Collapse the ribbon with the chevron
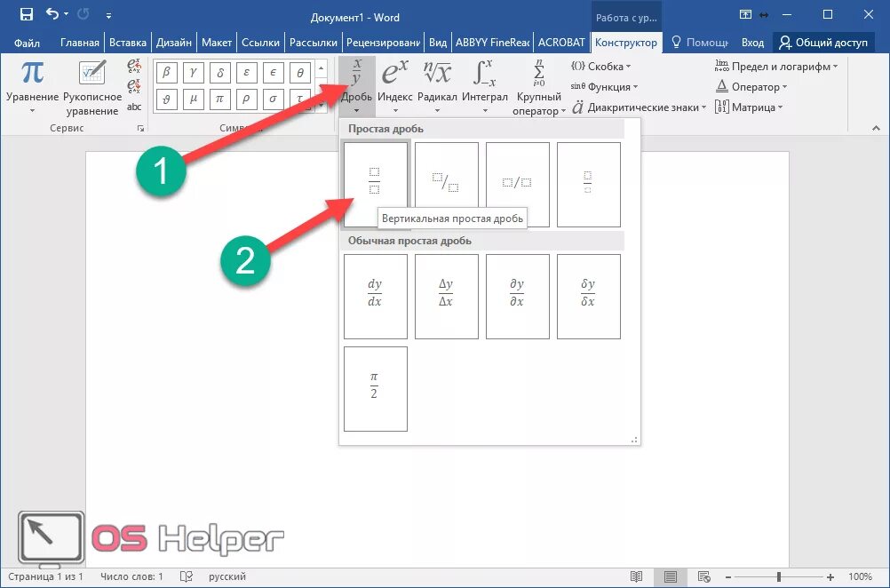Viewport: 890px width, 588px height. pyautogui.click(x=876, y=129)
